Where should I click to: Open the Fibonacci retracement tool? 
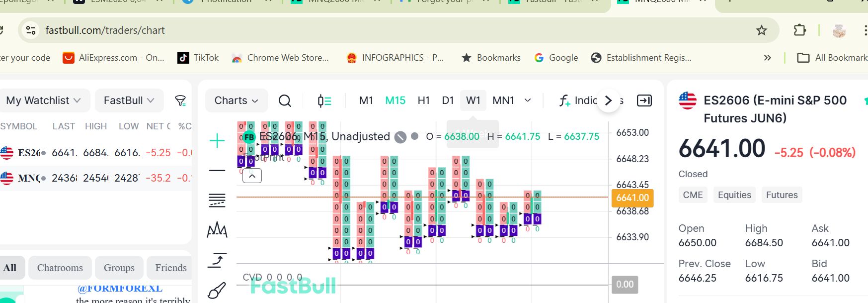217,201
